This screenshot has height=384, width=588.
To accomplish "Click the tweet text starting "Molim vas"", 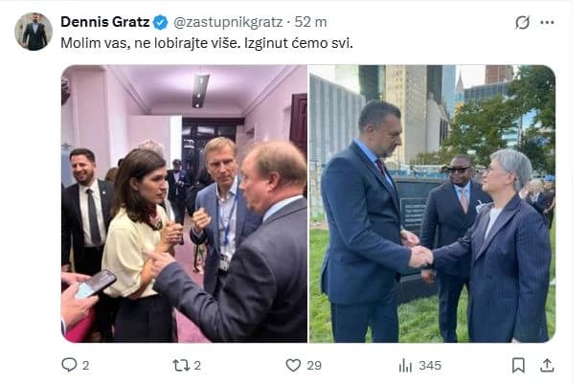I will (x=192, y=42).
